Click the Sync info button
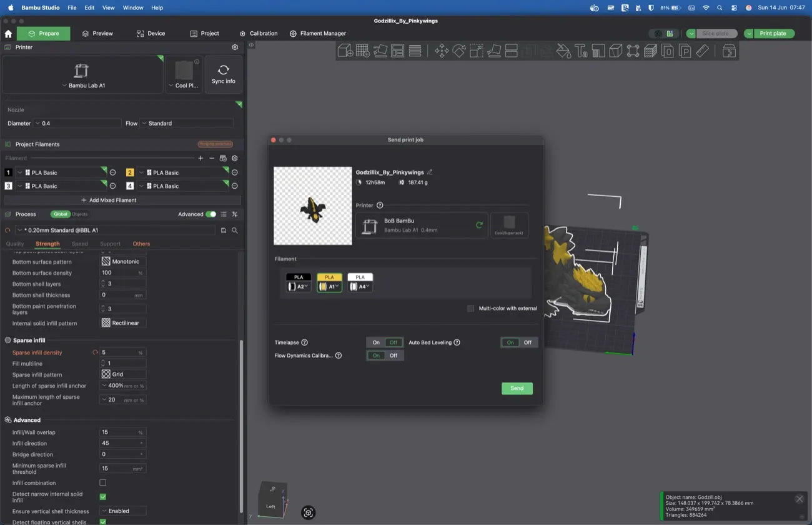Screen dimensions: 812x525 click(224, 74)
